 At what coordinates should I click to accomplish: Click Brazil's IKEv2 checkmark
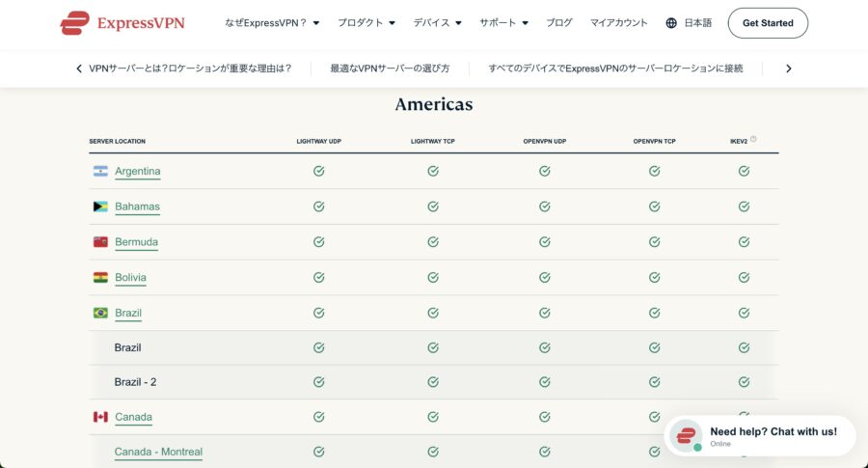pyautogui.click(x=744, y=313)
